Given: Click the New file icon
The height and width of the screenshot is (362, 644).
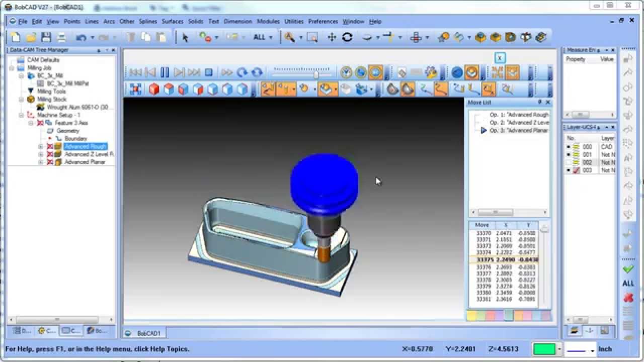Looking at the screenshot, I should 16,37.
